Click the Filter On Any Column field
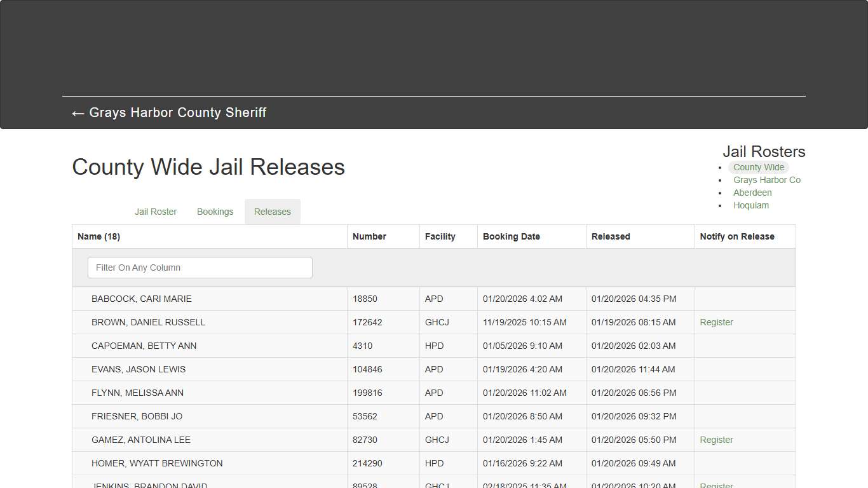Screen dimensions: 868x488 click(200, 268)
